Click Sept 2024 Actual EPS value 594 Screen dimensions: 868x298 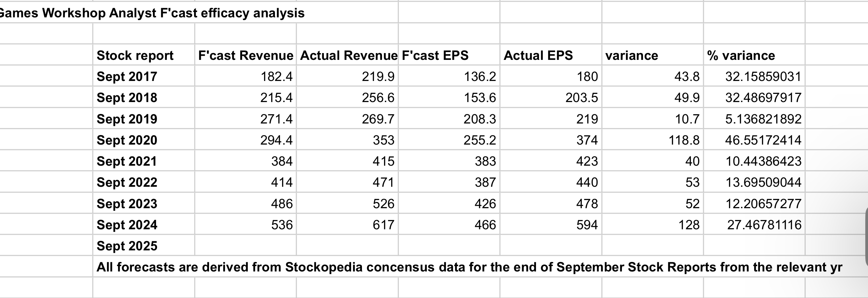point(587,225)
